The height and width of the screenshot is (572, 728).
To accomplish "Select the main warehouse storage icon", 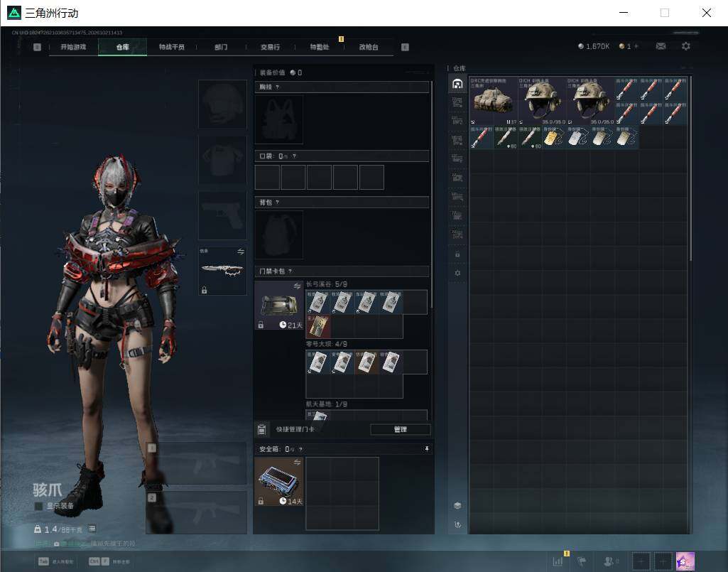I will [457, 84].
